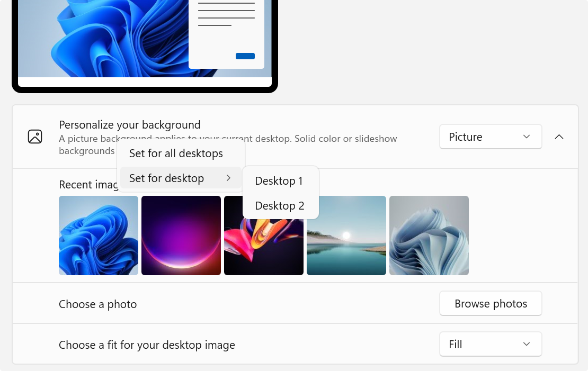Screen dimensions: 588x371
Task: Click the Choose a photo row label
Action: 97,304
